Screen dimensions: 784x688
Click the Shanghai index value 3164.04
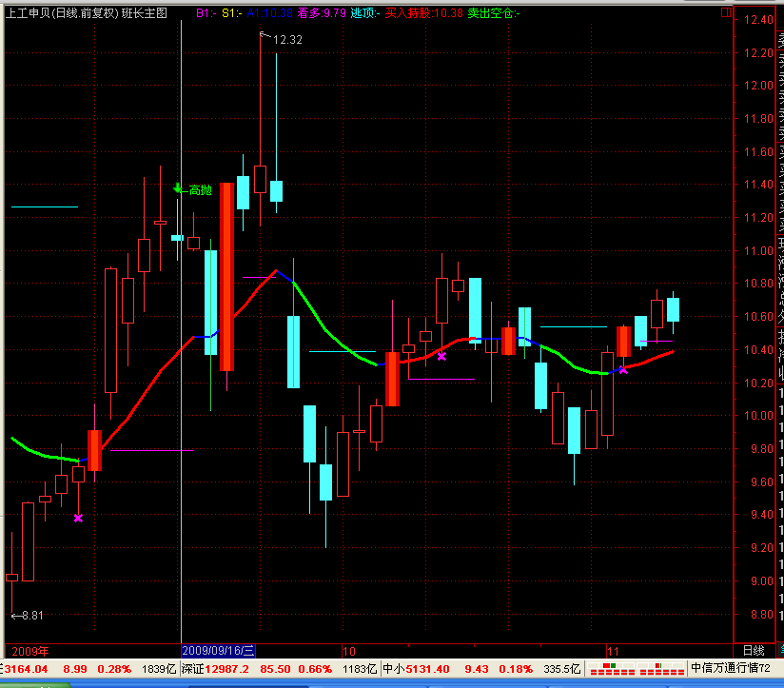pyautogui.click(x=26, y=669)
